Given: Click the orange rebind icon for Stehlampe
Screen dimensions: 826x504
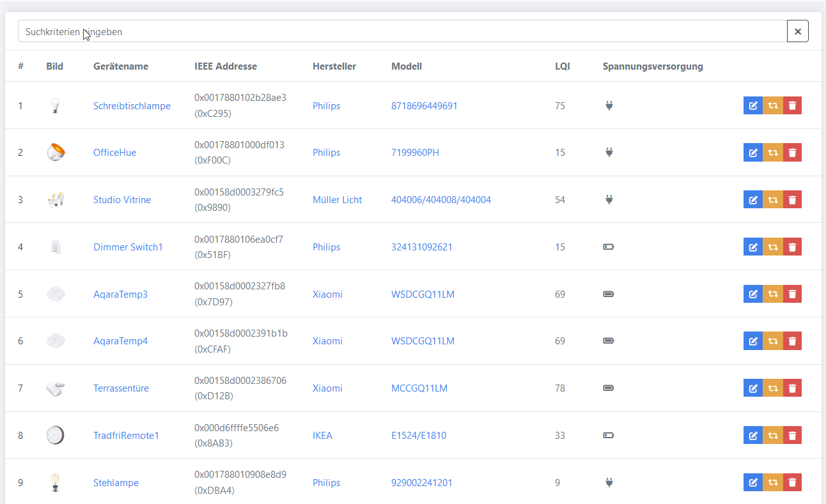Looking at the screenshot, I should (x=773, y=482).
